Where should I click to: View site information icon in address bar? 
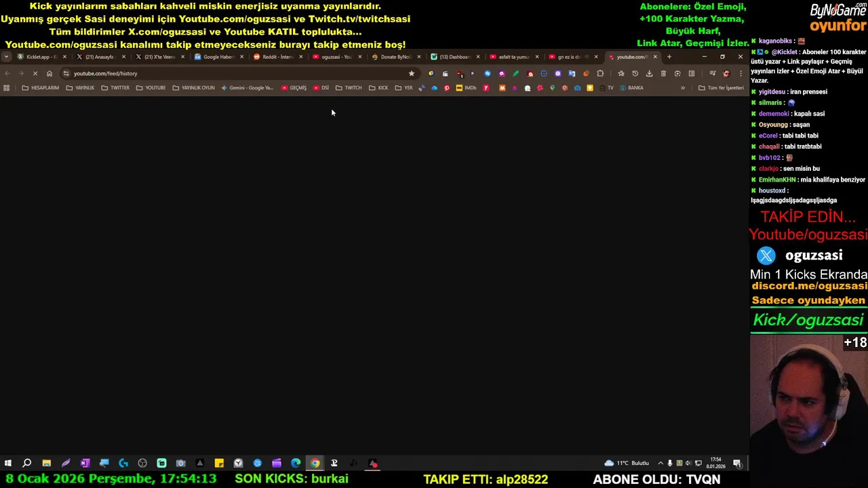(66, 73)
